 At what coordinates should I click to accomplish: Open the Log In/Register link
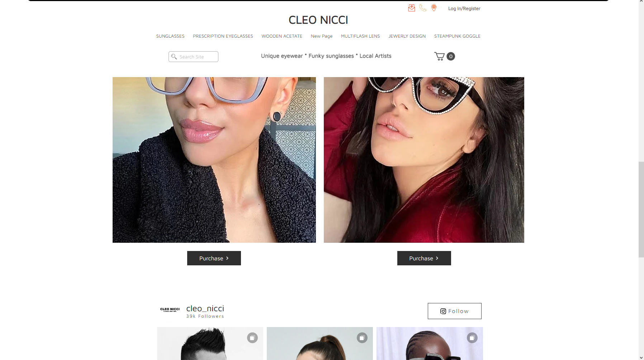[464, 9]
